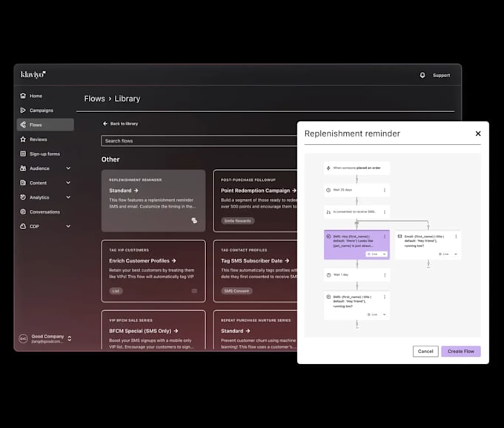Click the lightning trigger icon in flow preview
This screenshot has width=504, height=428.
(328, 168)
